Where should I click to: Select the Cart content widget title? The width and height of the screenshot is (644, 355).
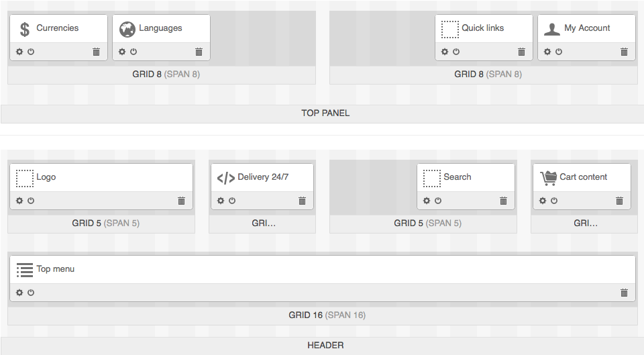point(583,177)
